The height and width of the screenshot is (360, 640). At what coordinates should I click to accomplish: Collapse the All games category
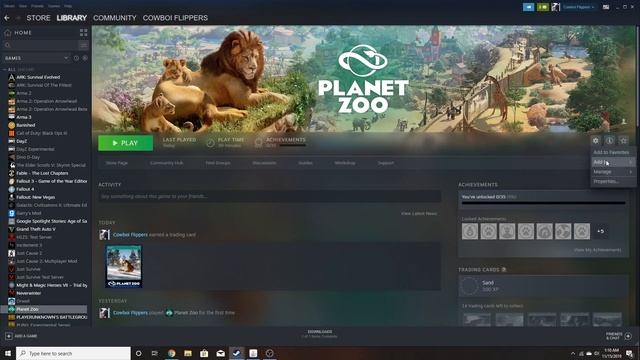[x=5, y=70]
